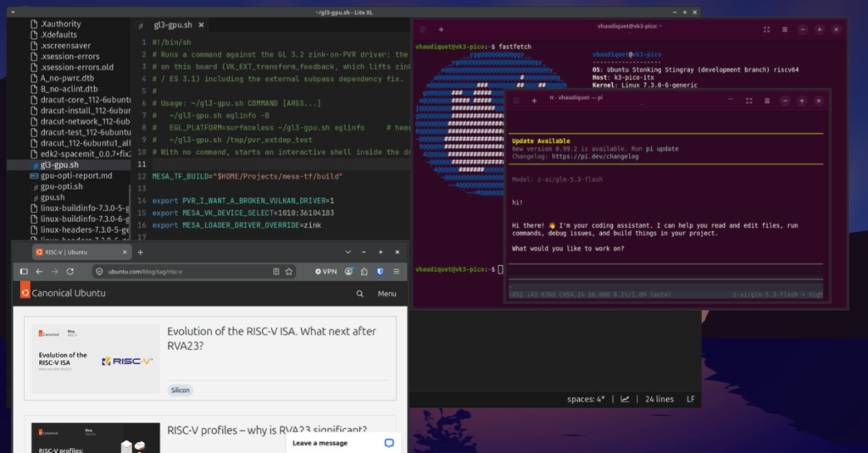Open A_no-pwrc.dtb in the file tree
Image resolution: width=868 pixels, height=453 pixels.
click(x=67, y=78)
